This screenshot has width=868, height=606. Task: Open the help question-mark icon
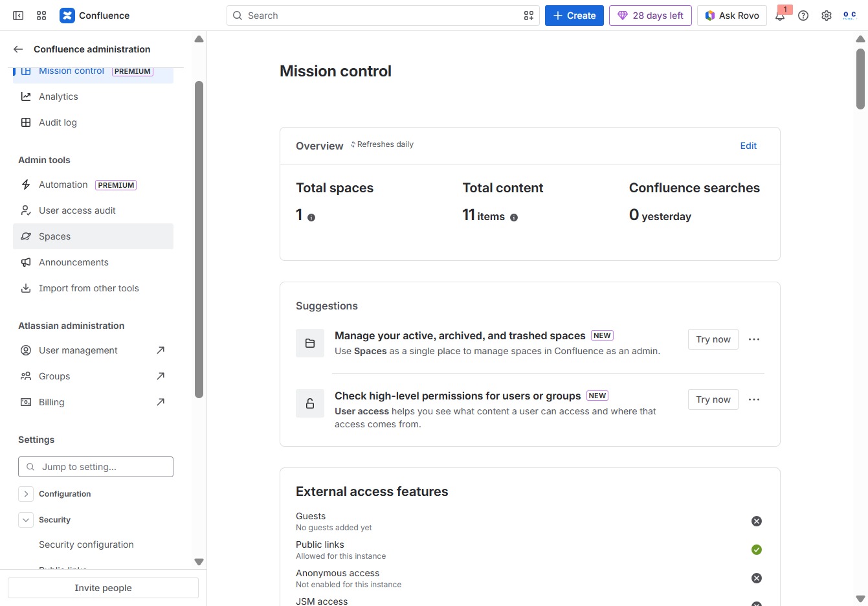pyautogui.click(x=803, y=16)
